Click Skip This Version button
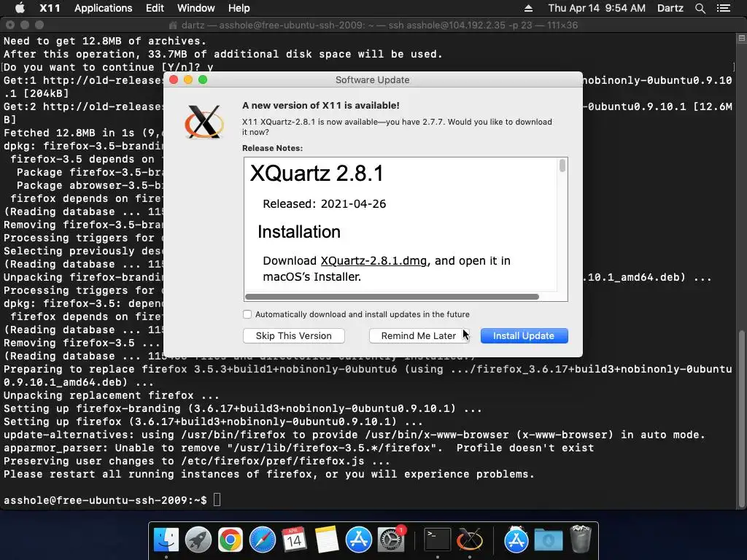Image resolution: width=747 pixels, height=560 pixels. click(294, 335)
